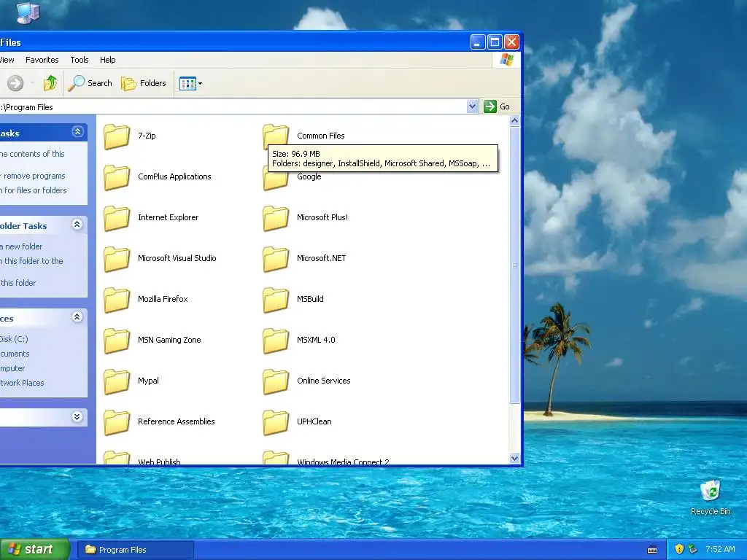Select the Web Publish folder label
This screenshot has height=560, width=747.
coord(159,462)
